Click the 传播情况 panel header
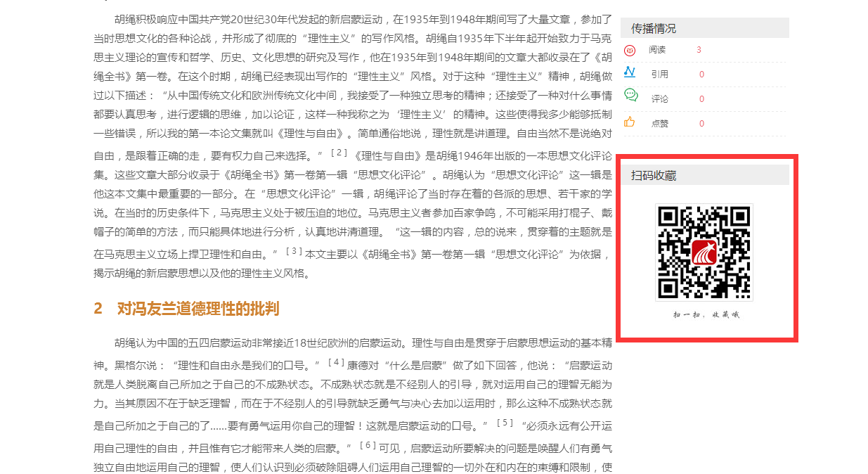The width and height of the screenshot is (868, 474). click(654, 28)
